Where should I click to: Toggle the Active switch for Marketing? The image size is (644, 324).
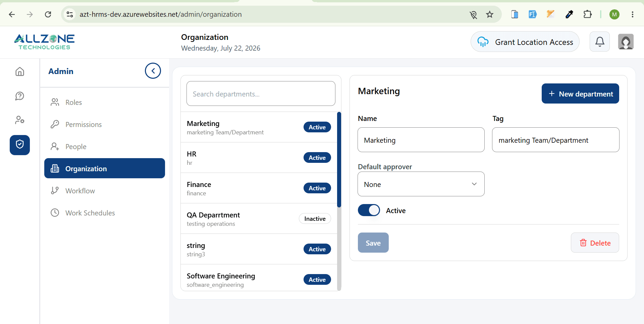pyautogui.click(x=369, y=210)
